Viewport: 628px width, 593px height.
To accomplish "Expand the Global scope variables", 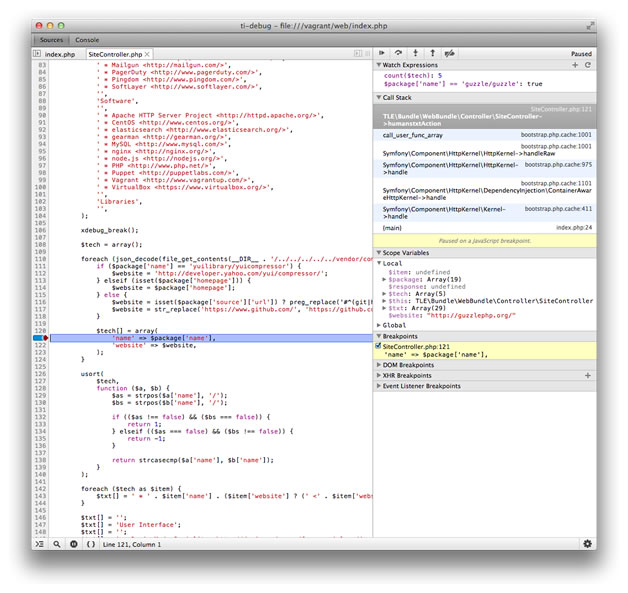I will pyautogui.click(x=394, y=325).
